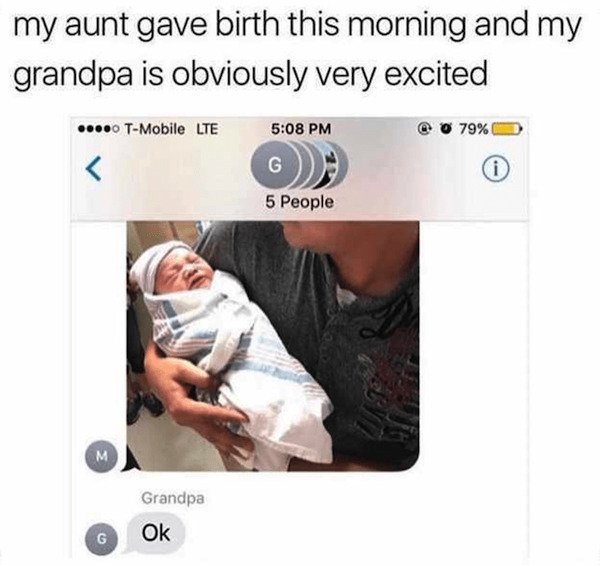Tap the G group avatar circle
This screenshot has width=600, height=566.
273,165
